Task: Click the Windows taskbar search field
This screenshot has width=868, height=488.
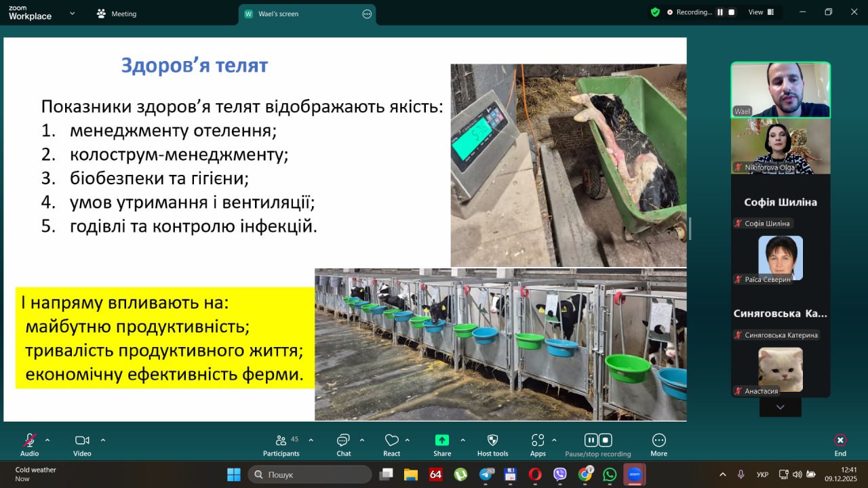Action: tap(310, 474)
